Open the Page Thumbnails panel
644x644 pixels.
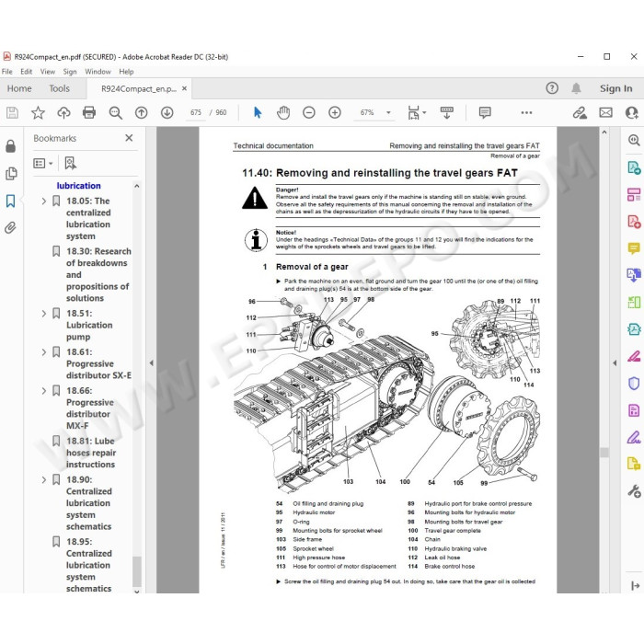tap(11, 174)
